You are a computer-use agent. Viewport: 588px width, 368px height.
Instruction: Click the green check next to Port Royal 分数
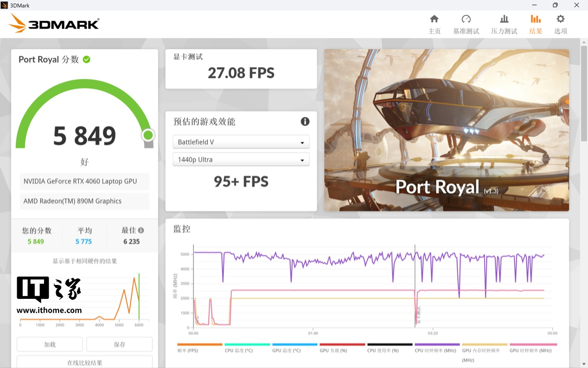click(86, 59)
